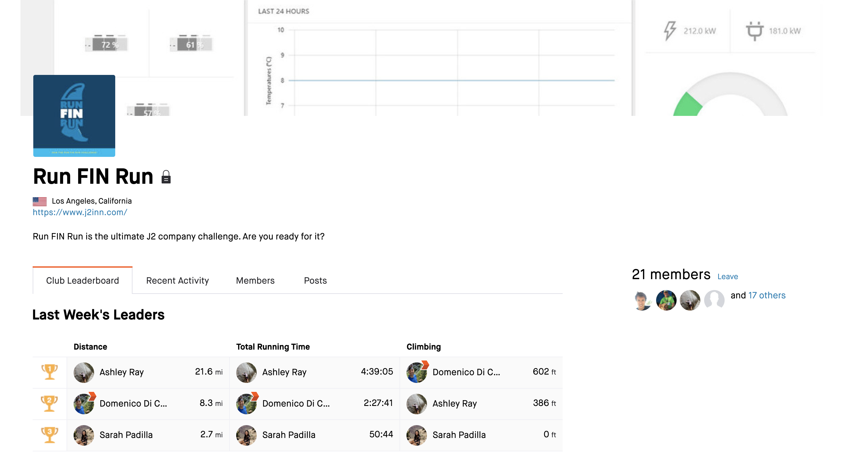Image resolution: width=868 pixels, height=461 pixels.
Task: Click the Distance column header
Action: (90, 347)
